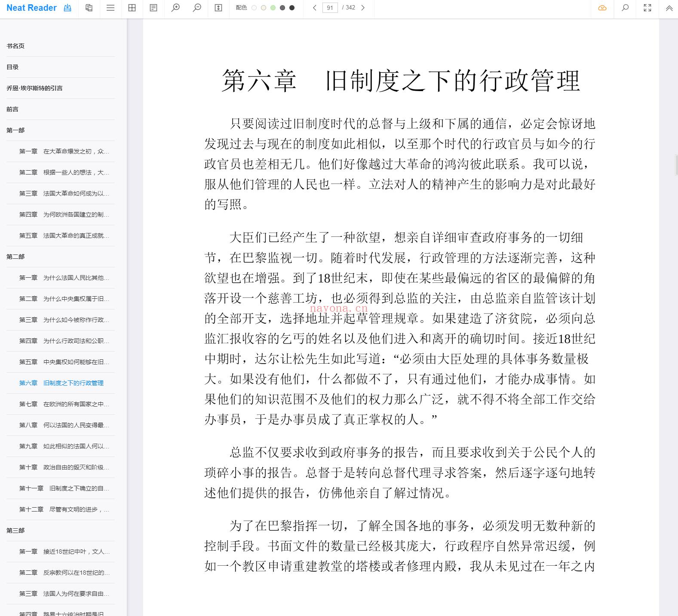Screen dimensions: 678x616
Task: Click the vertical fit page icon
Action: pos(218,8)
